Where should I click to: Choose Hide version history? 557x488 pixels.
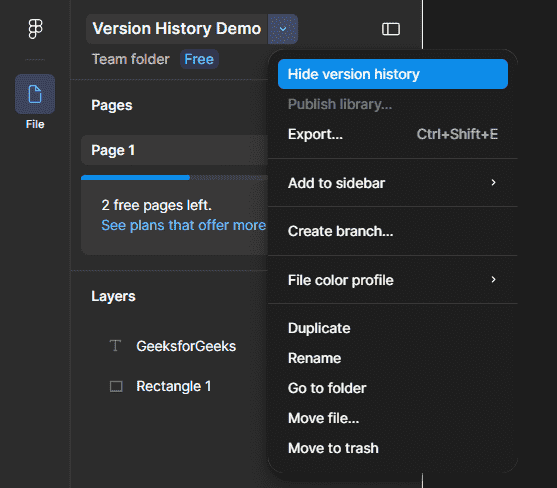click(393, 74)
